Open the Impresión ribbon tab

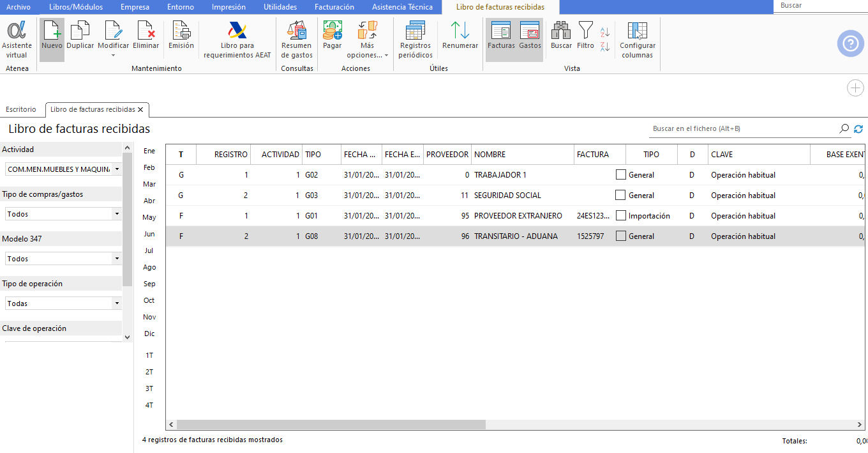pyautogui.click(x=228, y=7)
